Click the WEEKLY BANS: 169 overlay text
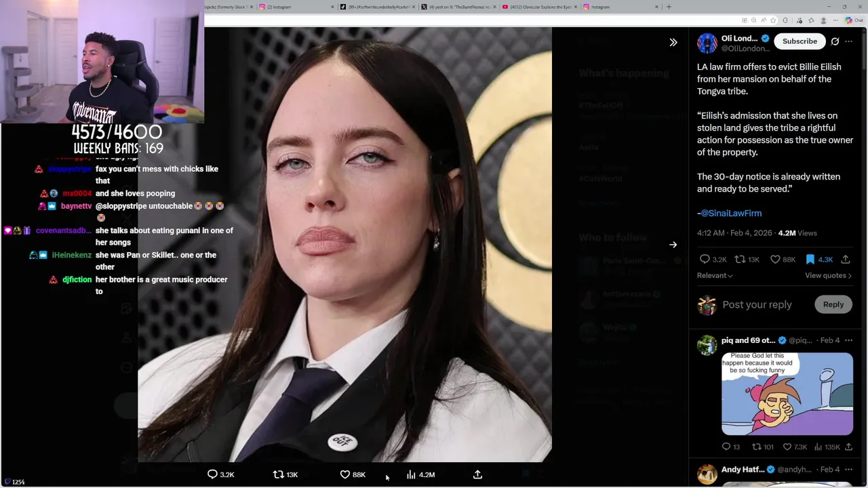The width and height of the screenshot is (868, 488). pyautogui.click(x=118, y=148)
